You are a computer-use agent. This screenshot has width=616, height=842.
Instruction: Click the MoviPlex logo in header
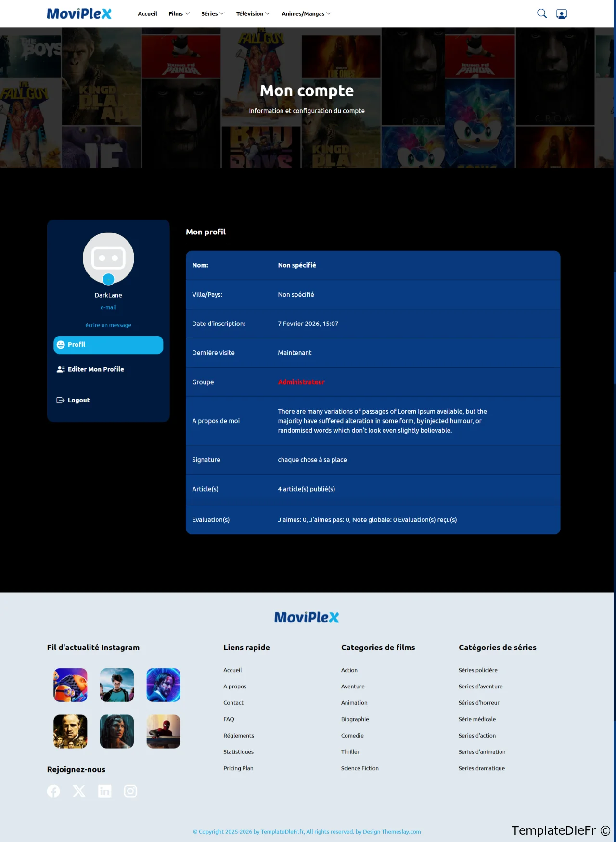coord(79,13)
